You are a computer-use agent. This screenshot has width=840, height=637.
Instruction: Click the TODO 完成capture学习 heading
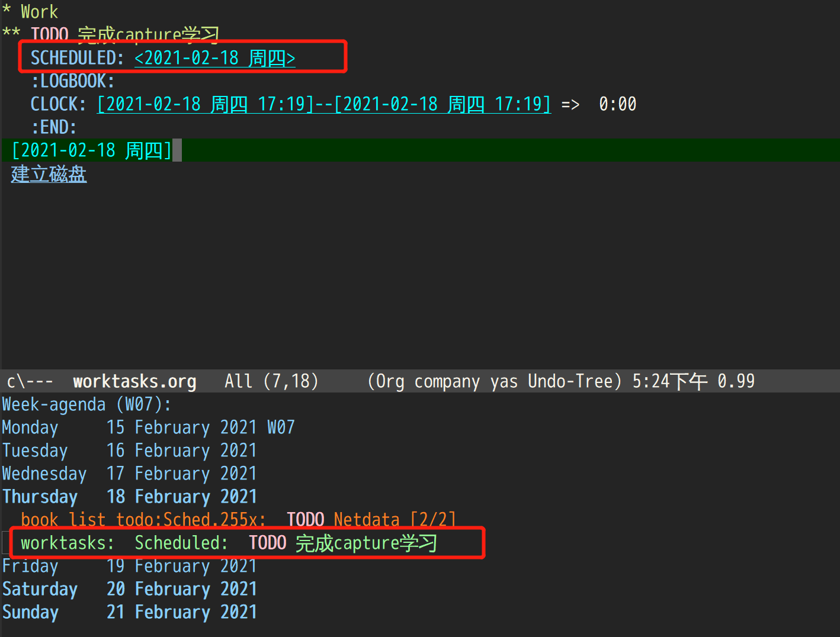point(111,34)
